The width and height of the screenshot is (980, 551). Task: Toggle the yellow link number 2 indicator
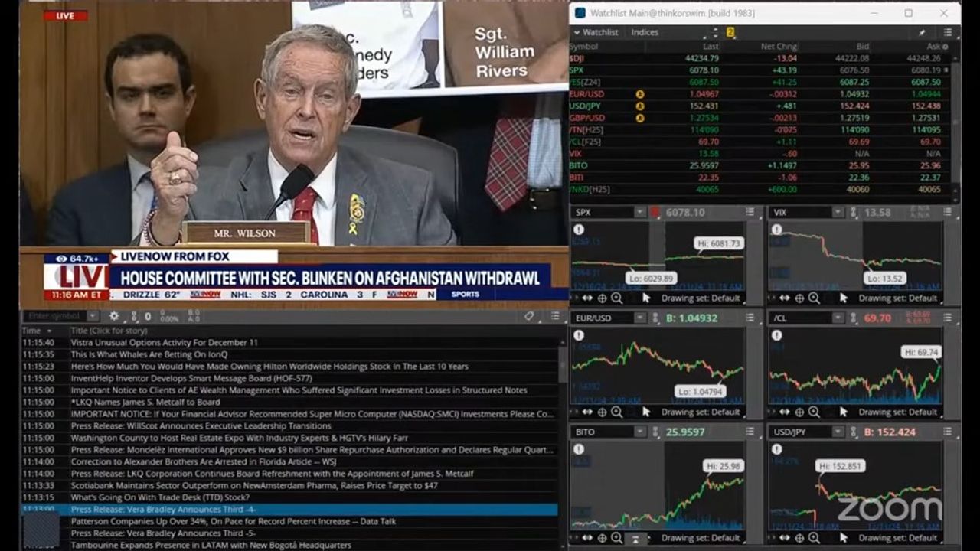[x=730, y=32]
